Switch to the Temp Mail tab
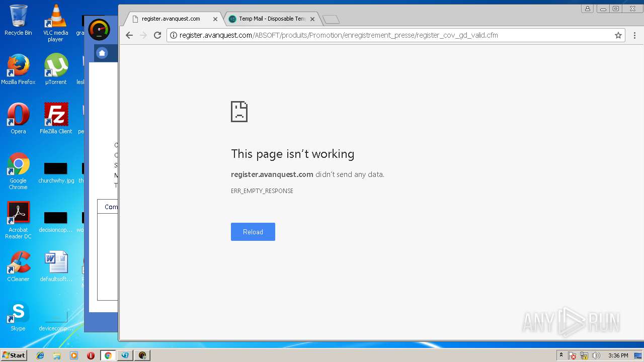The height and width of the screenshot is (362, 644). pos(272,19)
